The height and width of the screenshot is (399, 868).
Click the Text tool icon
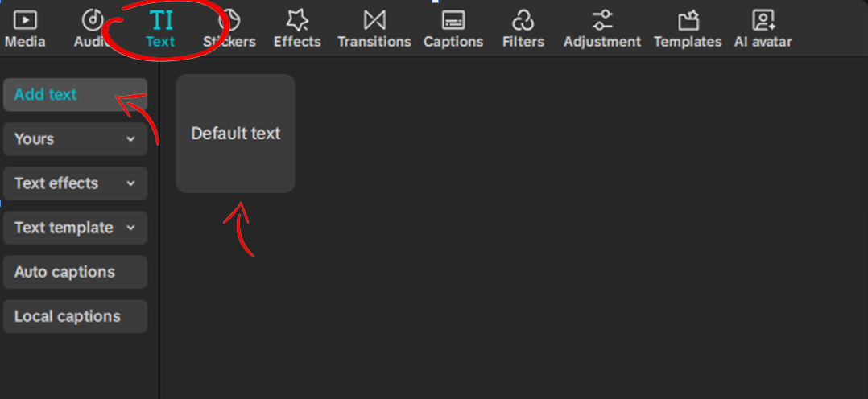[x=161, y=20]
